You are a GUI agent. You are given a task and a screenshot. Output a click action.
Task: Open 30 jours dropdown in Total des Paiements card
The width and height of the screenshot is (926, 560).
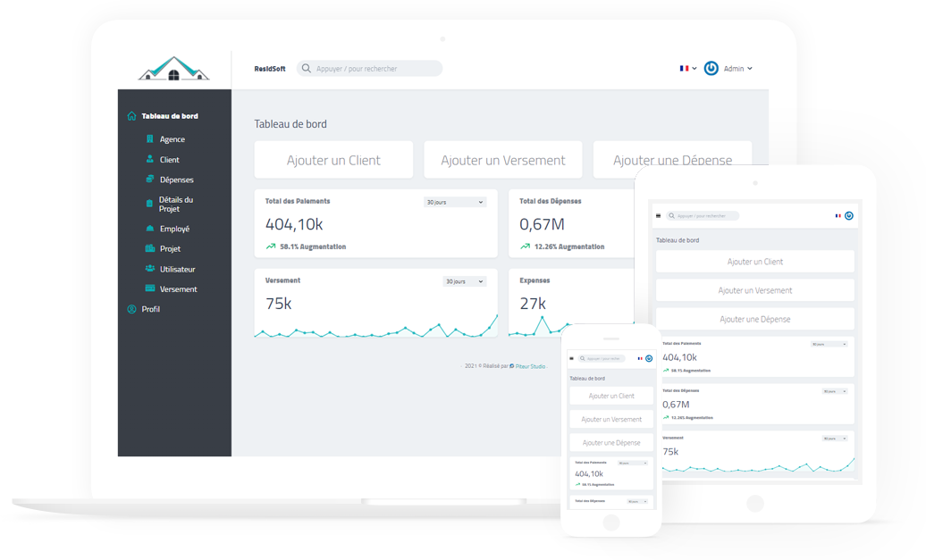(x=455, y=202)
